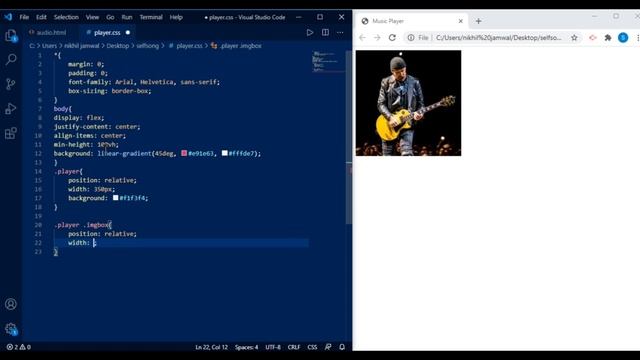Open the View menu
The height and width of the screenshot is (360, 640).
click(92, 17)
